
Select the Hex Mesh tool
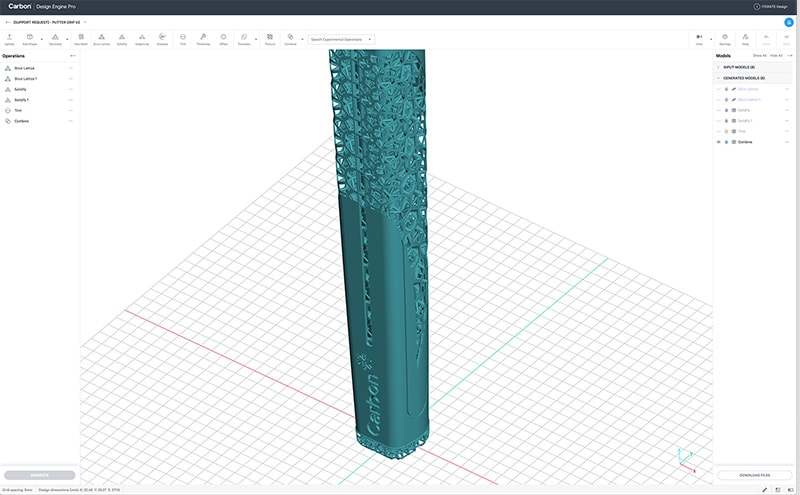[x=81, y=39]
